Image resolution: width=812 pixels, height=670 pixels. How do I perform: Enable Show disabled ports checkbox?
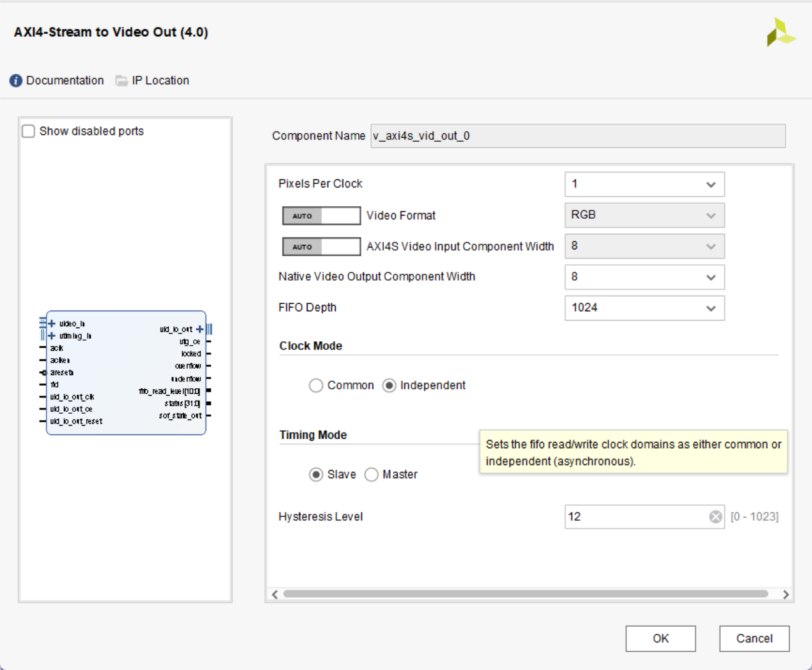coord(29,131)
